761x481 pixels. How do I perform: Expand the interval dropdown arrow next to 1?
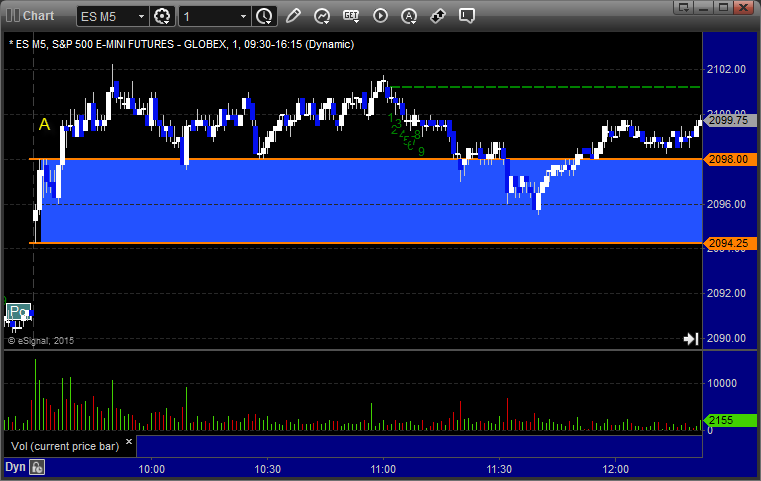pos(244,17)
